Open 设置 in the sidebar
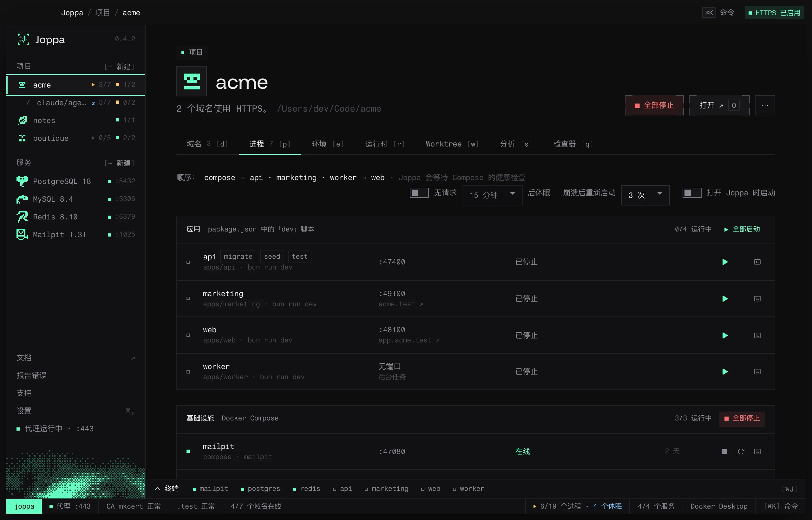 pos(76,411)
